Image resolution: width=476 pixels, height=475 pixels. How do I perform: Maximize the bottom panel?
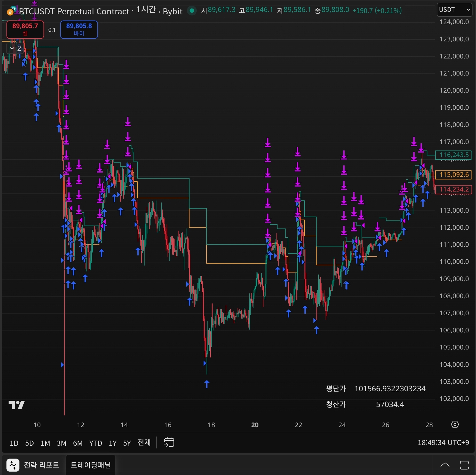pyautogui.click(x=464, y=465)
